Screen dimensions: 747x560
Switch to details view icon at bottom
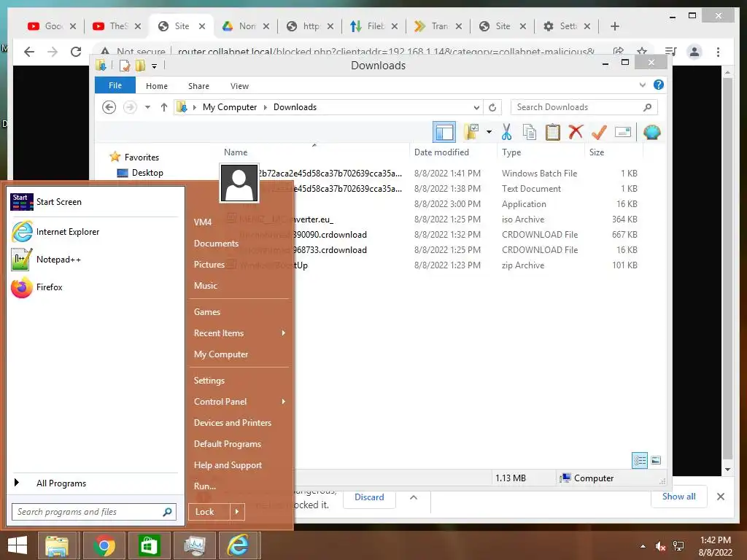pyautogui.click(x=639, y=460)
